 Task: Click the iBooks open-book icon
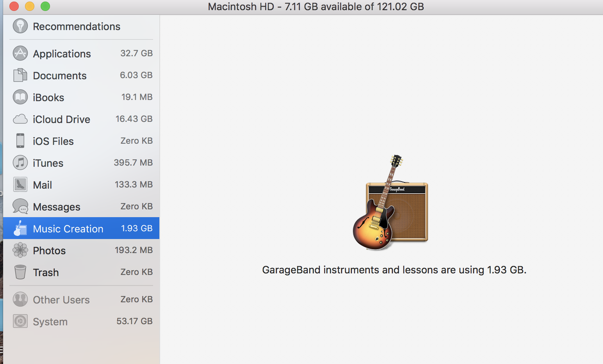click(x=20, y=97)
